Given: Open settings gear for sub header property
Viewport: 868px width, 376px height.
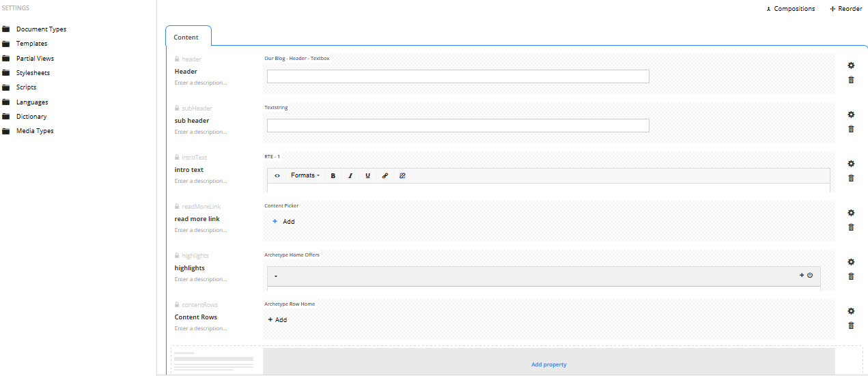Looking at the screenshot, I should coord(851,115).
